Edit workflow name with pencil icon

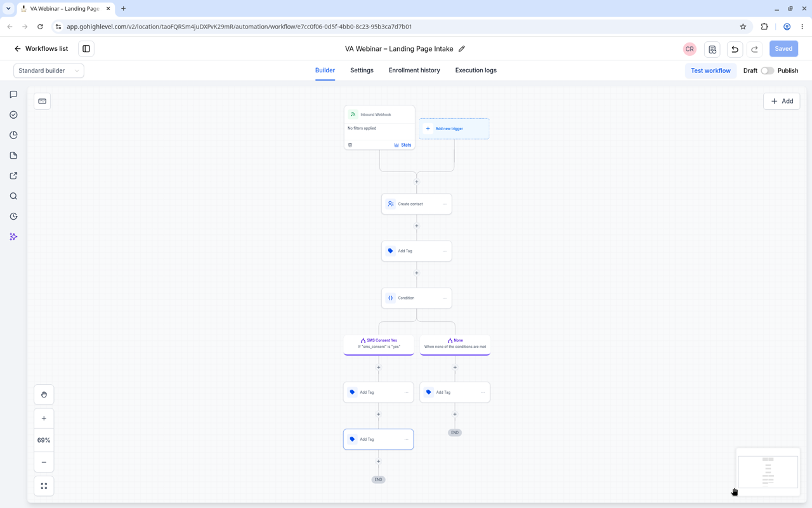(x=462, y=49)
